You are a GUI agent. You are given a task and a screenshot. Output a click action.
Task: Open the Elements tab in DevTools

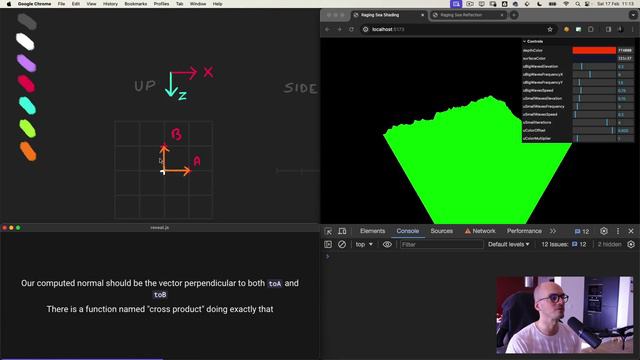point(372,231)
